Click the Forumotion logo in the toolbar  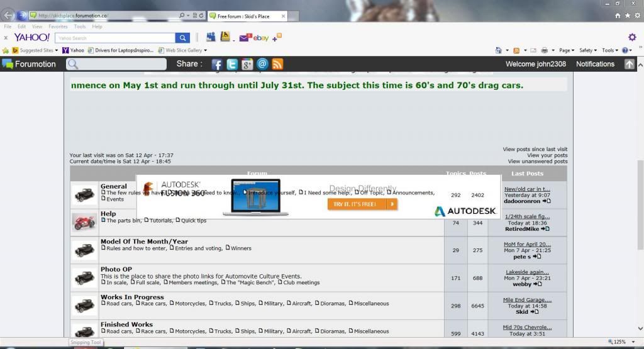[x=29, y=64]
